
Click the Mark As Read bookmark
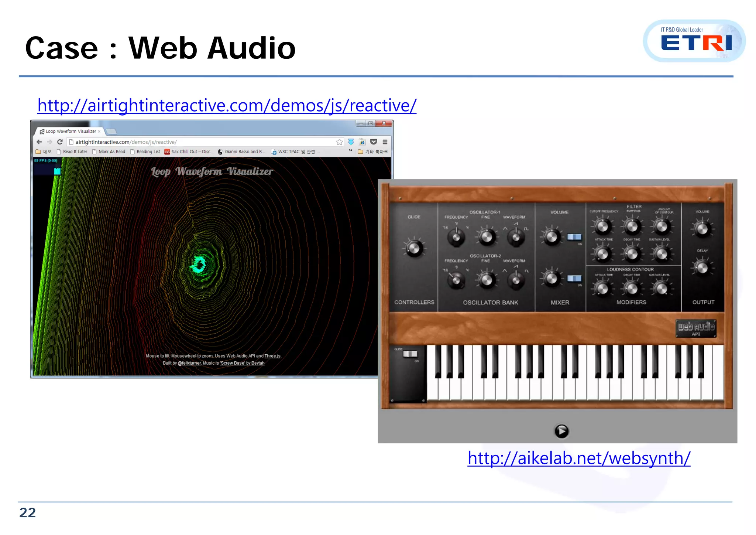[x=109, y=151]
